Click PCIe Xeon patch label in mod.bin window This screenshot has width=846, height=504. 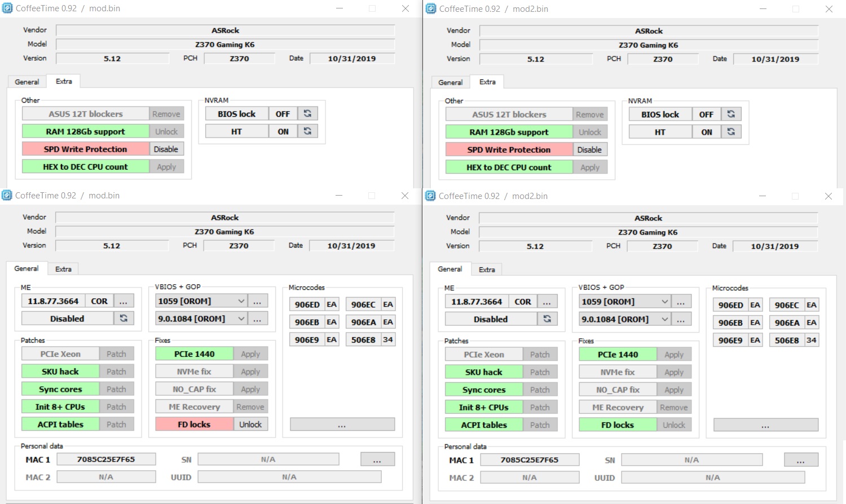click(x=60, y=354)
